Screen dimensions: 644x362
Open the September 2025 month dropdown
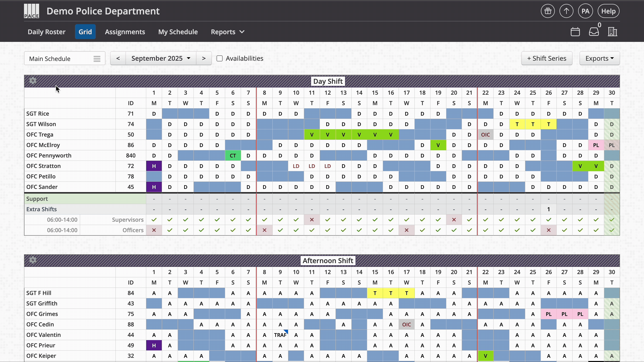click(x=161, y=58)
